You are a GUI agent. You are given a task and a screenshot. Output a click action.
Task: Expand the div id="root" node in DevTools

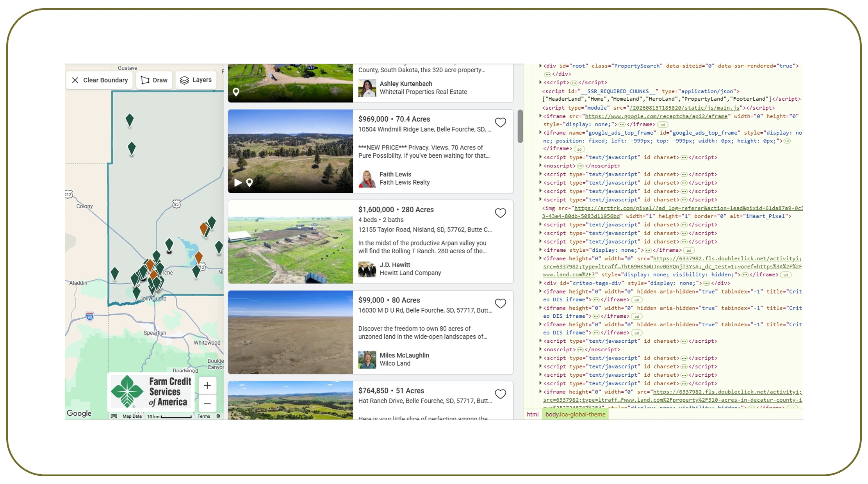click(x=540, y=66)
